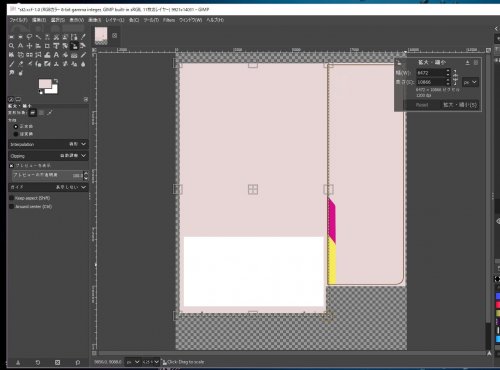Select the Move tool

pos(29,46)
